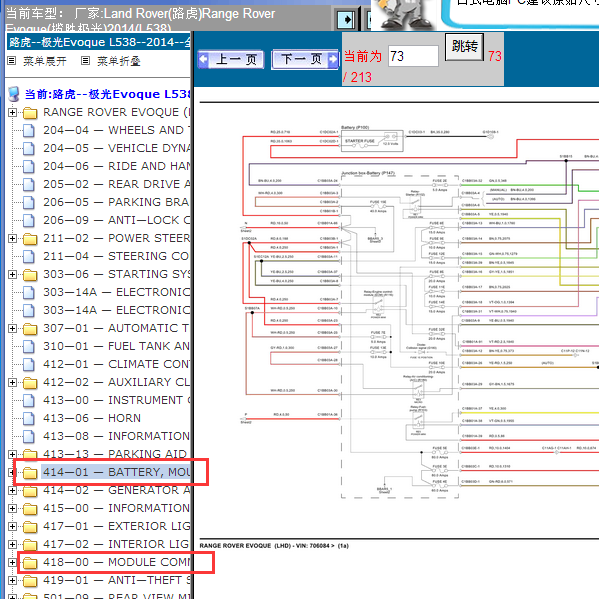Image resolution: width=599 pixels, height=599 pixels.
Task: Click the Battery (P100) label in diagram
Action: (x=355, y=127)
